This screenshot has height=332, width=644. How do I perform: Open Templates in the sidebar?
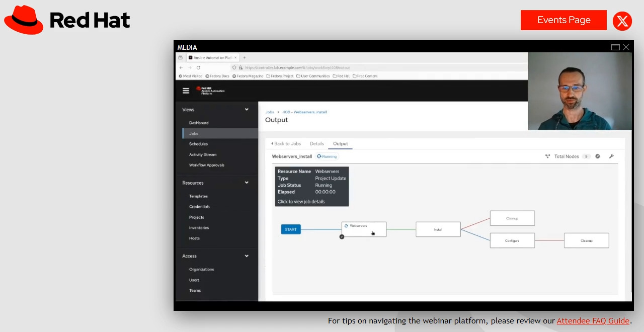coord(198,196)
